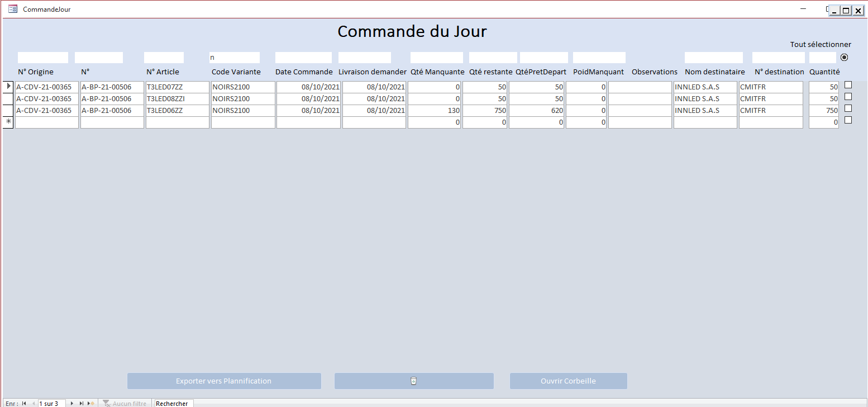The width and height of the screenshot is (868, 407).
Task: Click the filter box above Nom destinataire
Action: (714, 58)
